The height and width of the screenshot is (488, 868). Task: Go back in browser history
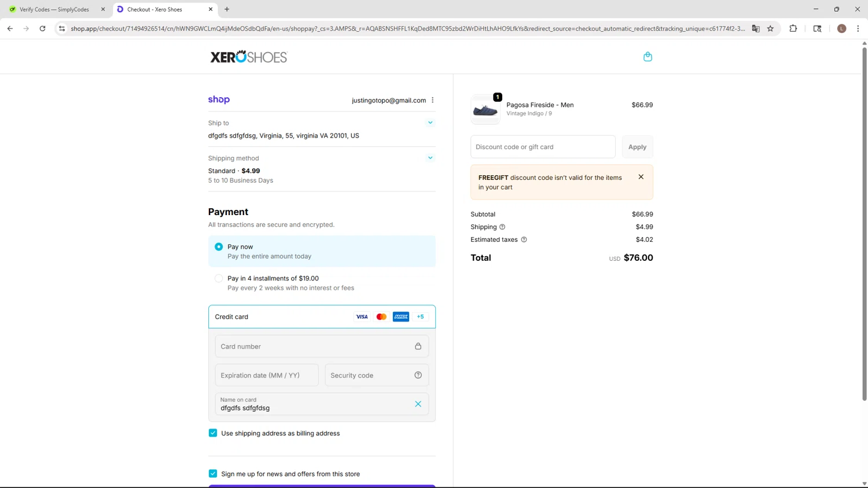tap(10, 28)
